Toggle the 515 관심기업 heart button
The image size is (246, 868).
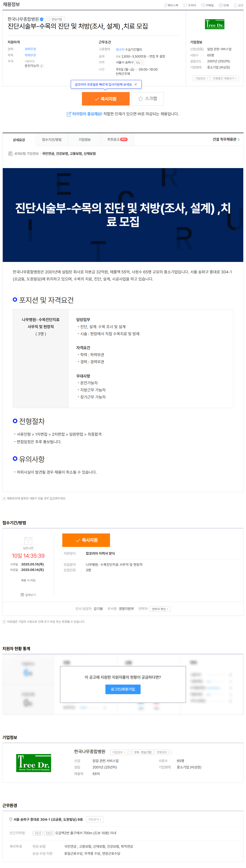[x=141, y=752]
